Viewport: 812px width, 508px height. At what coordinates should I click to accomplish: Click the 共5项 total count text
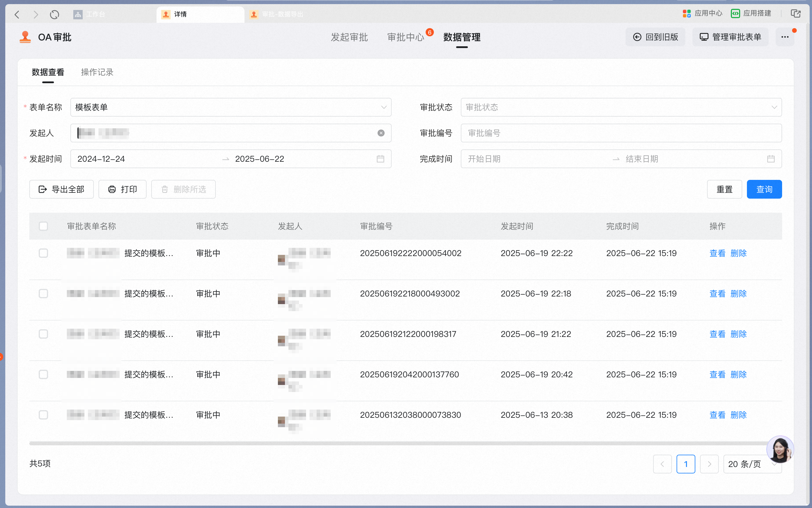40,464
